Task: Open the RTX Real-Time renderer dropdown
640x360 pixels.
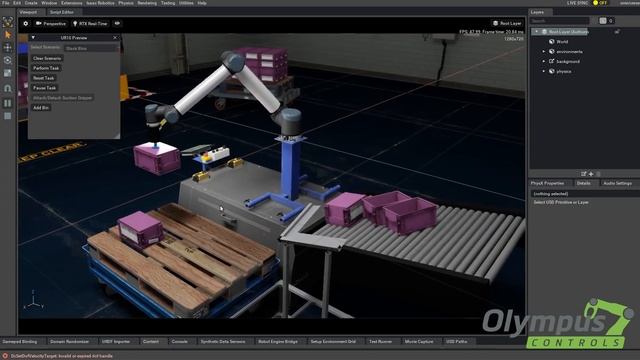Action: (x=90, y=24)
